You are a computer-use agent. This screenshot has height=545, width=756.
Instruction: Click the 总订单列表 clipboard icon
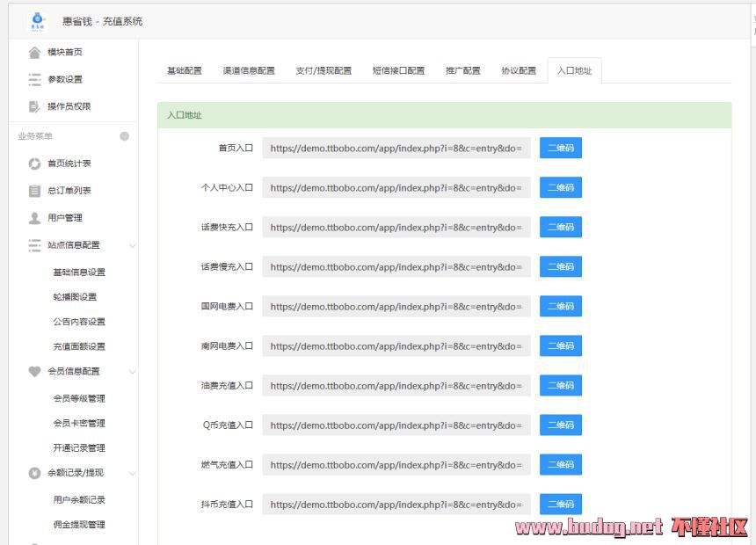(34, 191)
